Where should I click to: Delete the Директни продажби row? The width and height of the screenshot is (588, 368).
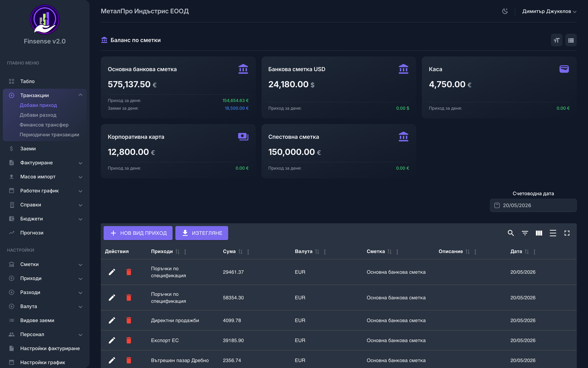129,320
